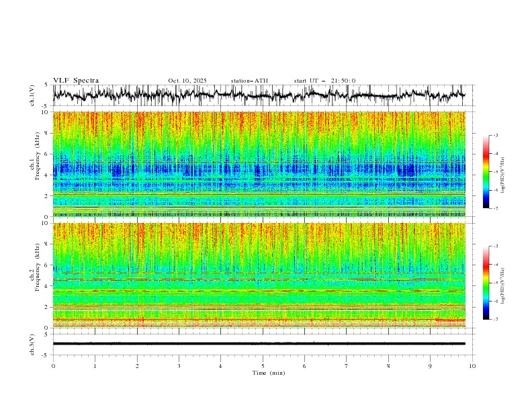Screen dimensions: 532x411
Task: Click the ch.3 flat waveform trace
Action: click(259, 344)
